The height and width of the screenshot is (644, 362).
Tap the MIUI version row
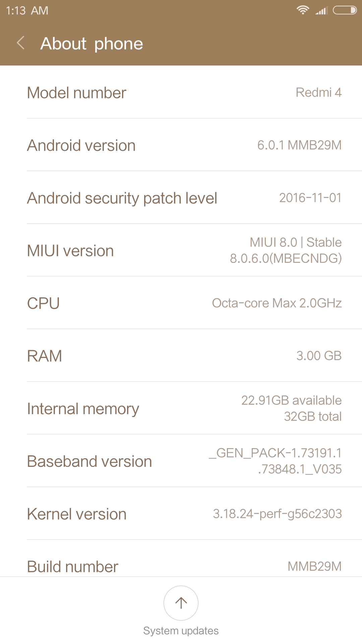pyautogui.click(x=181, y=251)
